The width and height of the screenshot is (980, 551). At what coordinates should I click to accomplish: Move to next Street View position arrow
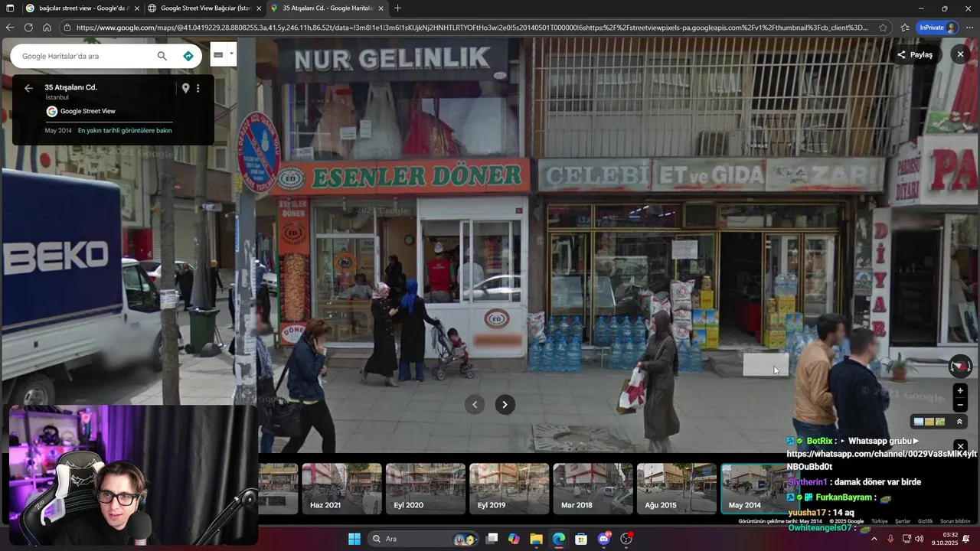(505, 405)
